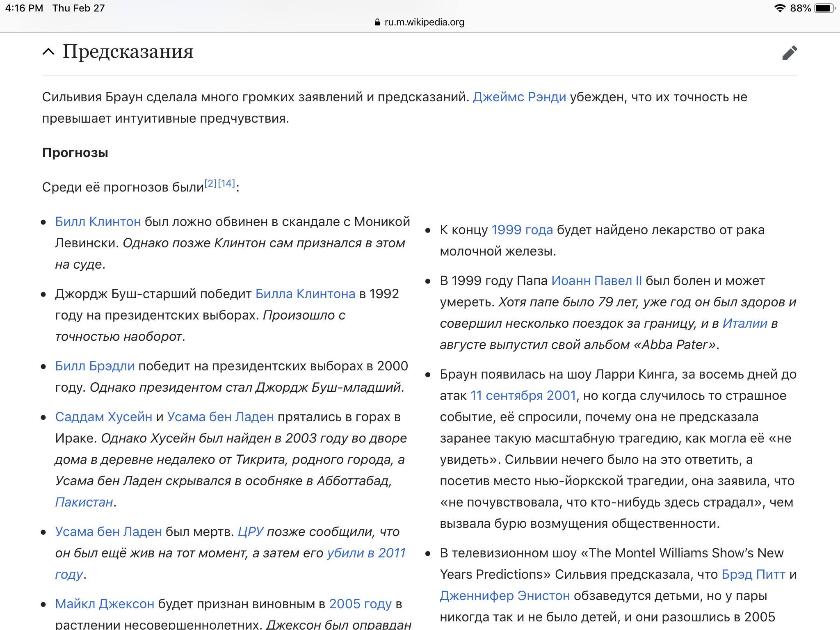
Task: Open citation reference [14]
Action: tap(226, 183)
